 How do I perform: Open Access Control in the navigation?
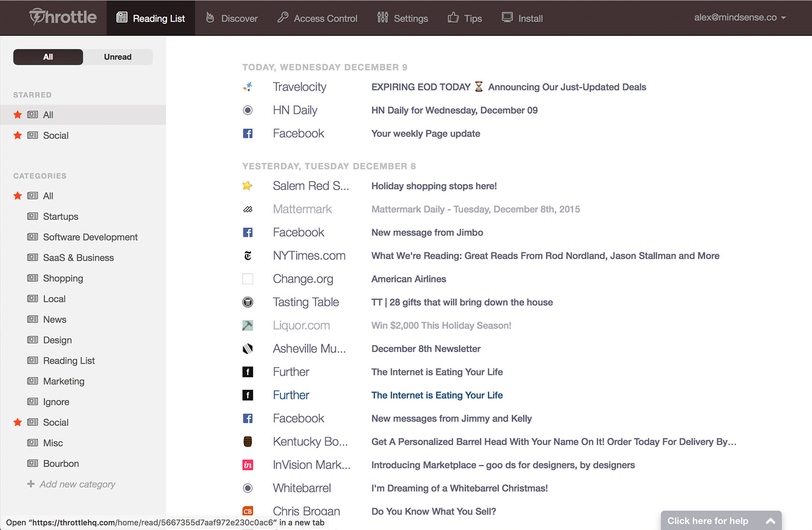pos(317,18)
